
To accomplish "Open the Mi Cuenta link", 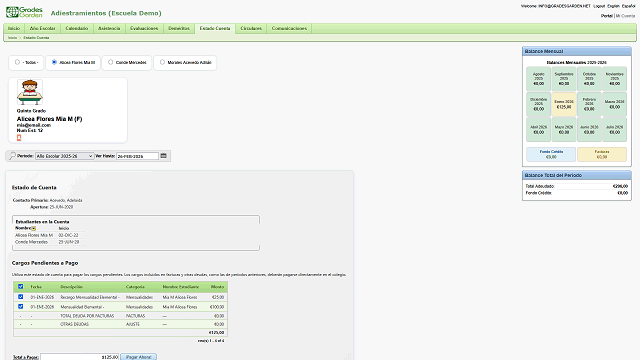I will pyautogui.click(x=625, y=16).
